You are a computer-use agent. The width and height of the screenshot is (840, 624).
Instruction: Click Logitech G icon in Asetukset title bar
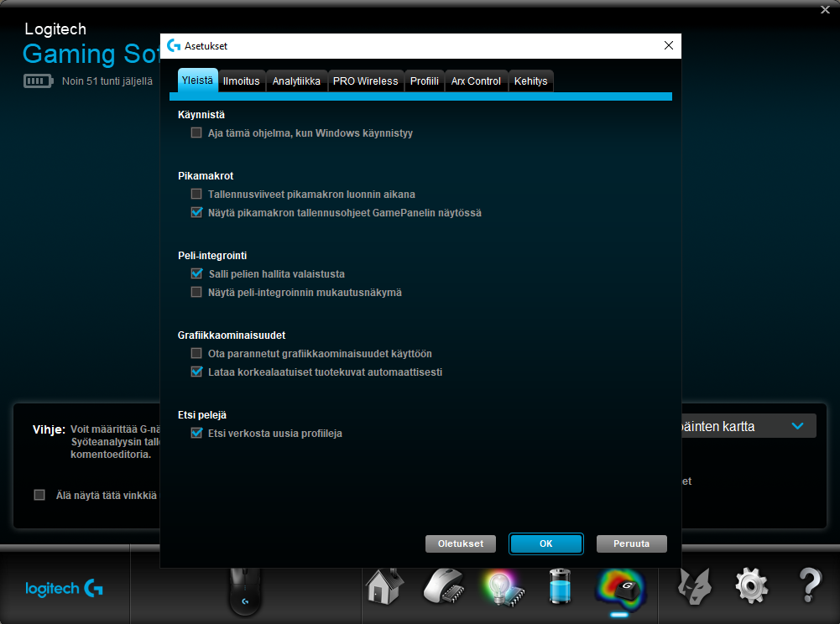click(x=174, y=45)
